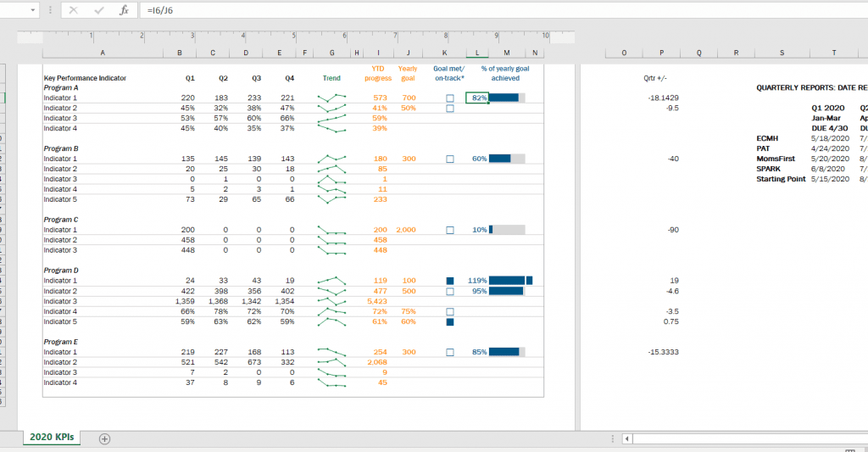This screenshot has height=452, width=868.
Task: Select column L header
Action: coord(477,53)
